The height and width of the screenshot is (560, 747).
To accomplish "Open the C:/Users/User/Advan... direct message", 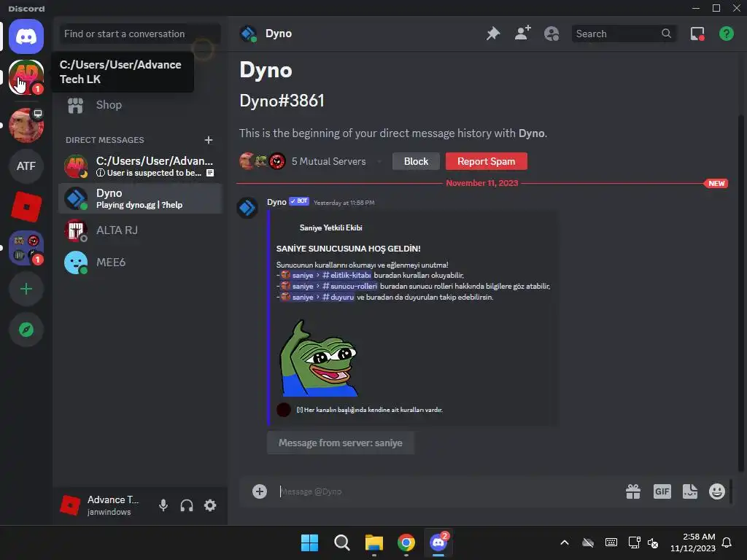I will (140, 166).
